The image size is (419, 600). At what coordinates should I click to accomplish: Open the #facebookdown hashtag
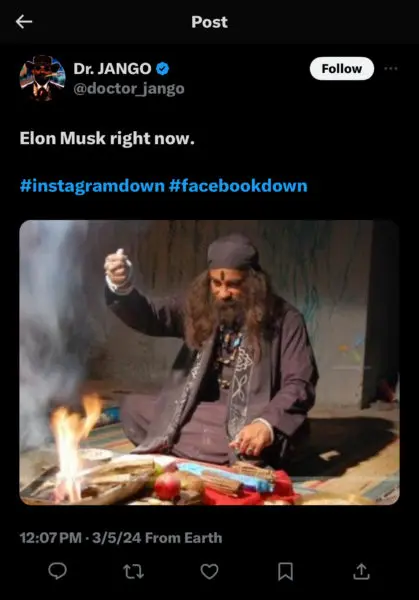coord(238,186)
